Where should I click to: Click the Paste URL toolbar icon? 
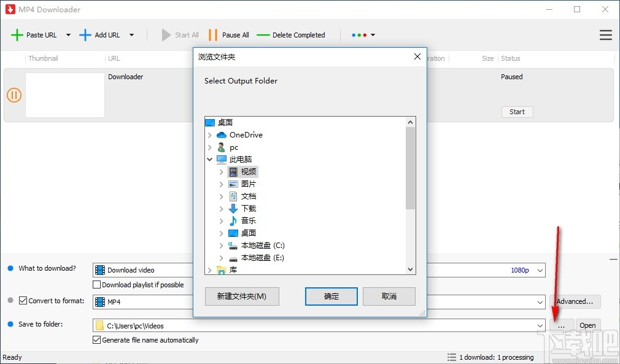[17, 35]
